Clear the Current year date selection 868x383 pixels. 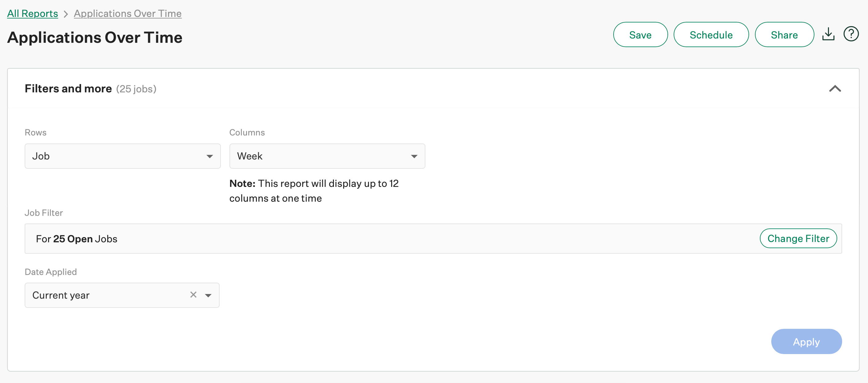pos(193,295)
